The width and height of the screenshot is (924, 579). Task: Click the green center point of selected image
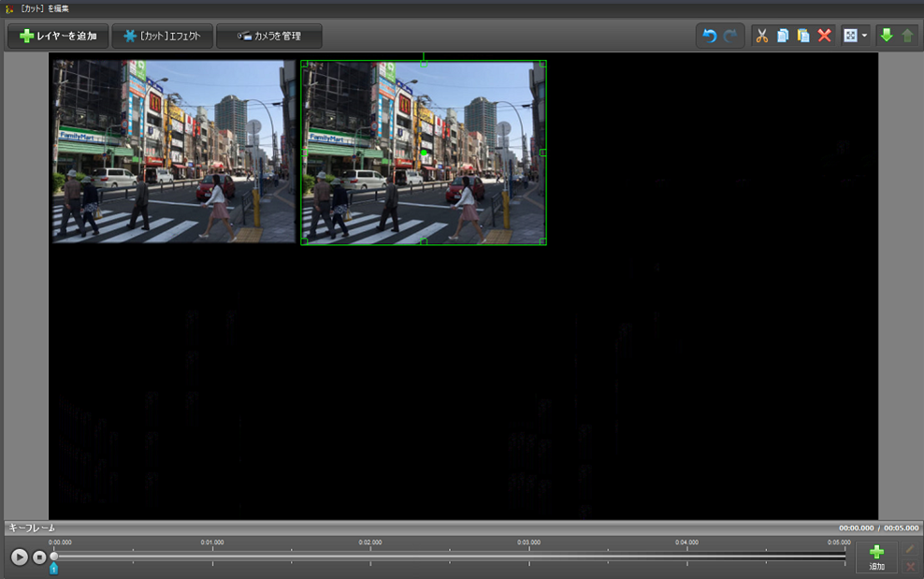[424, 152]
